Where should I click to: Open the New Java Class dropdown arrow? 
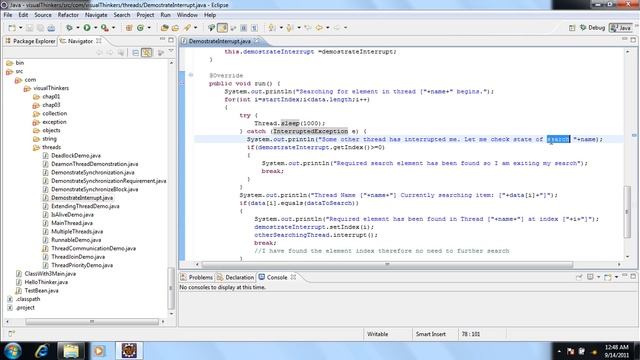click(x=149, y=28)
